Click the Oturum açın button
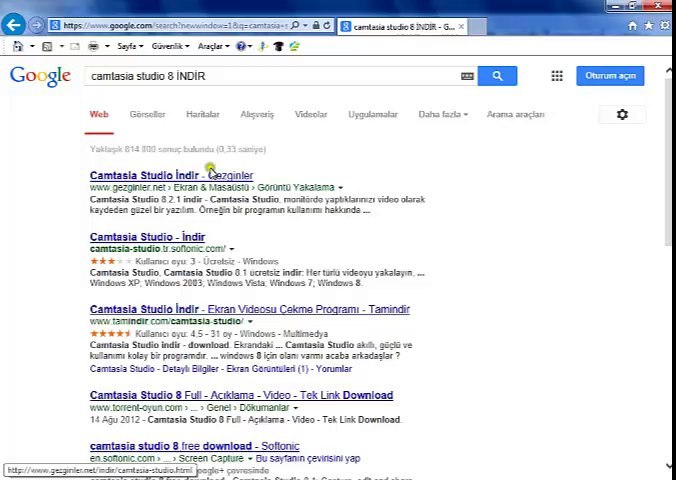This screenshot has height=480, width=676. click(x=610, y=76)
